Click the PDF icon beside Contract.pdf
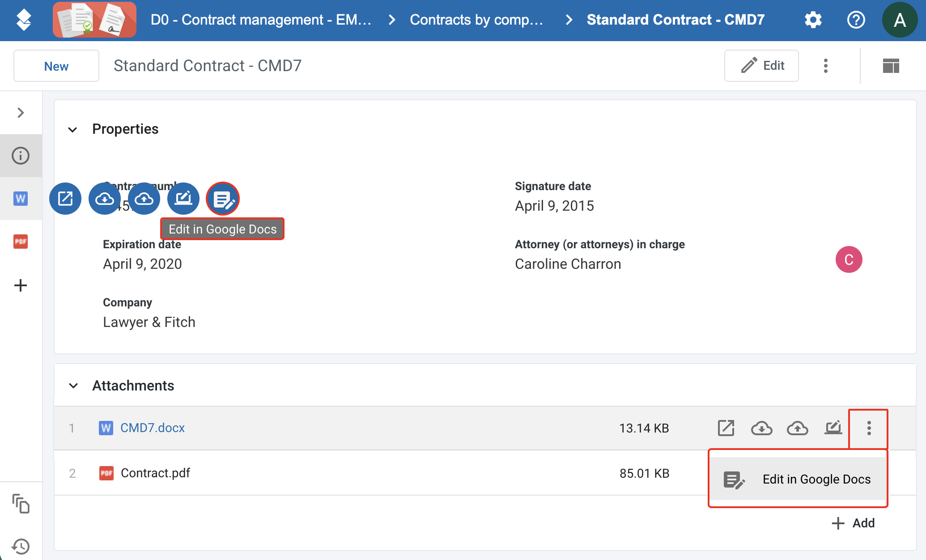The height and width of the screenshot is (560, 926). pyautogui.click(x=106, y=473)
